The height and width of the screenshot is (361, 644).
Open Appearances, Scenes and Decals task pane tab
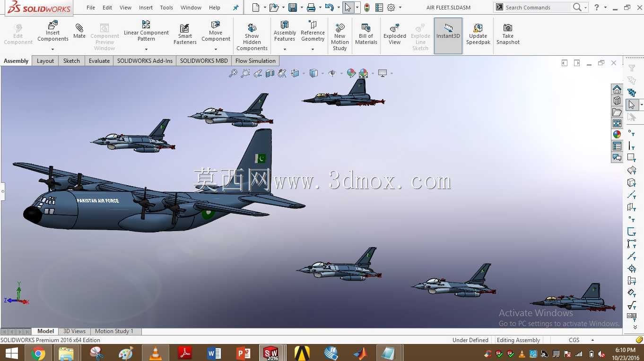coord(617,135)
